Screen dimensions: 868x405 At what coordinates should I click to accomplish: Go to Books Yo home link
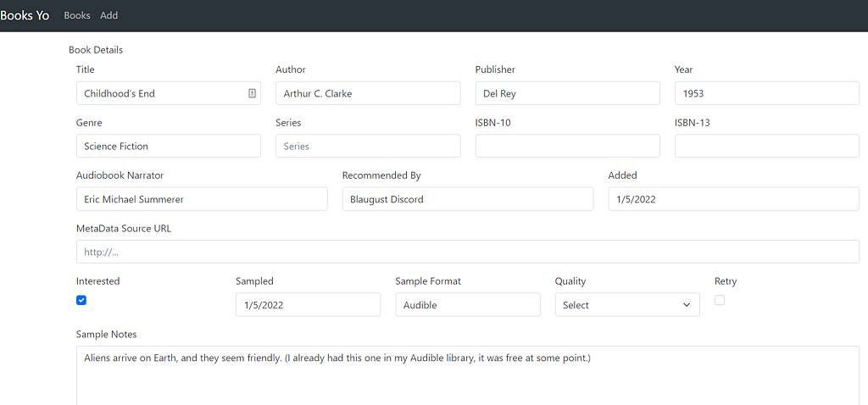tap(25, 15)
